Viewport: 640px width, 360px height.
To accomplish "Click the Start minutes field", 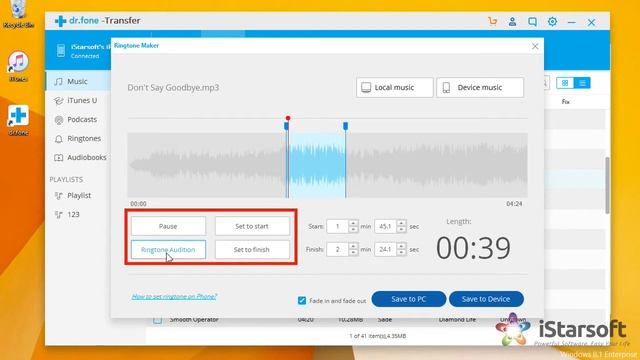I will click(x=338, y=226).
